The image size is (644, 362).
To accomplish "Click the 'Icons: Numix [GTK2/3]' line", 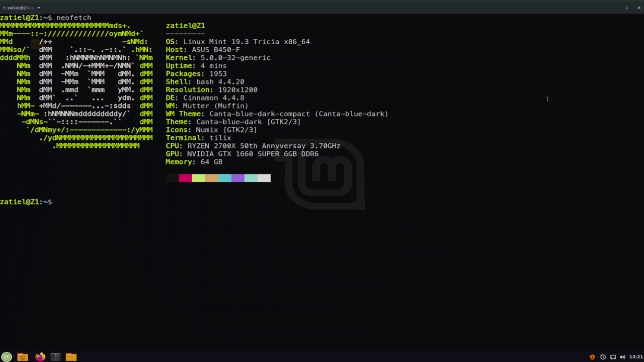I will coord(211,130).
